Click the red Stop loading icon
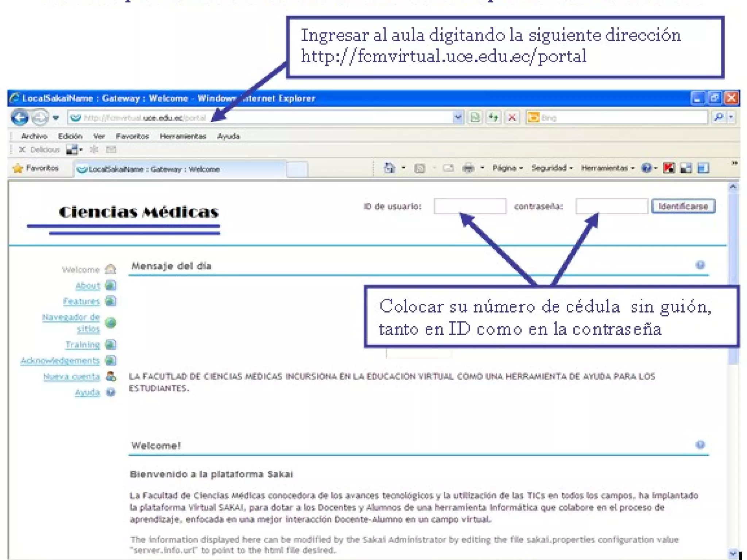The width and height of the screenshot is (747, 560). pyautogui.click(x=512, y=117)
